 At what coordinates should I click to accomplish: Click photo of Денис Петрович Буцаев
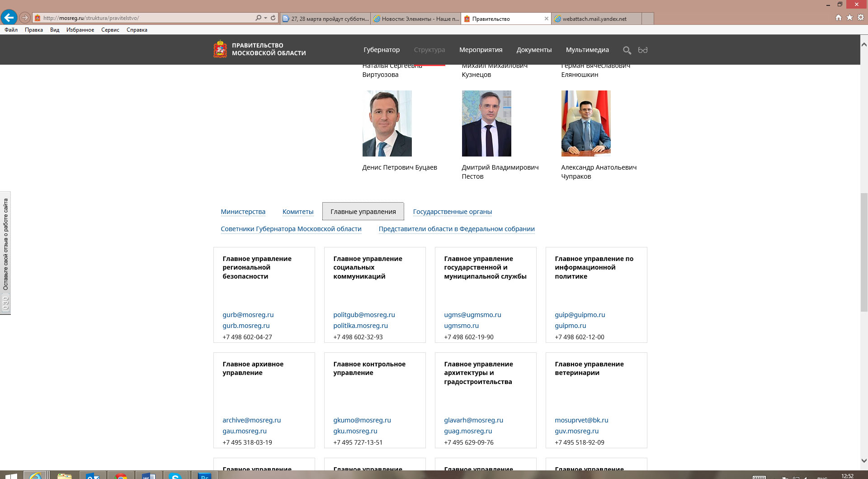point(387,123)
